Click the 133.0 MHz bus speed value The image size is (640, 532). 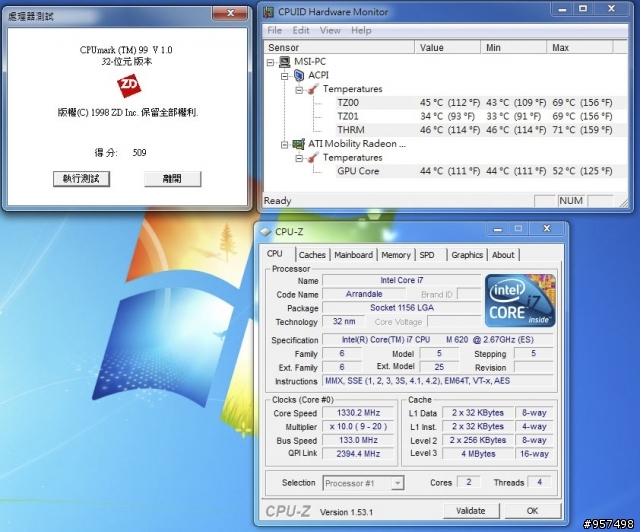[x=358, y=440]
